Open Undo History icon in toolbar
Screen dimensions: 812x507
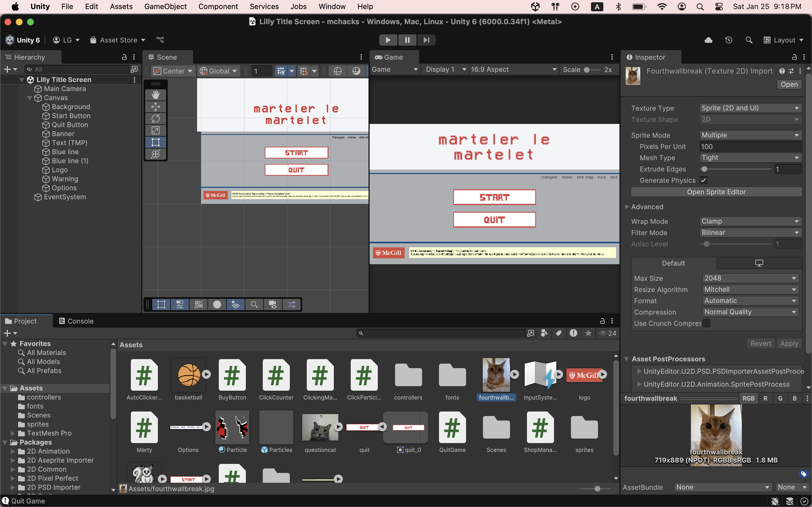(729, 40)
